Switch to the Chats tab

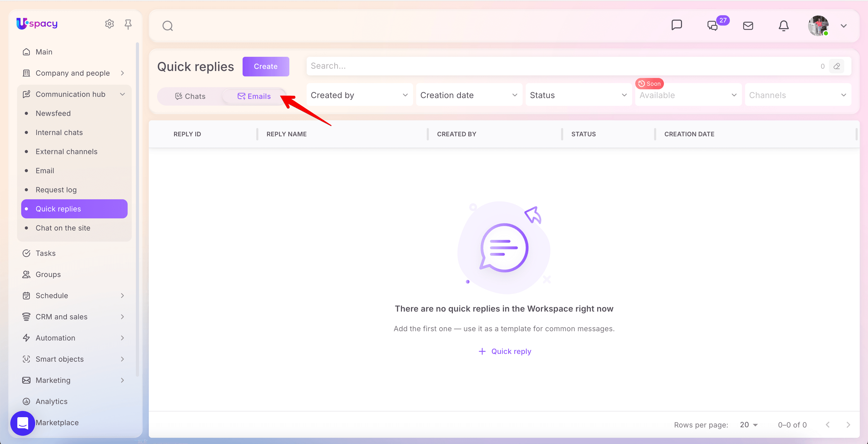click(190, 97)
